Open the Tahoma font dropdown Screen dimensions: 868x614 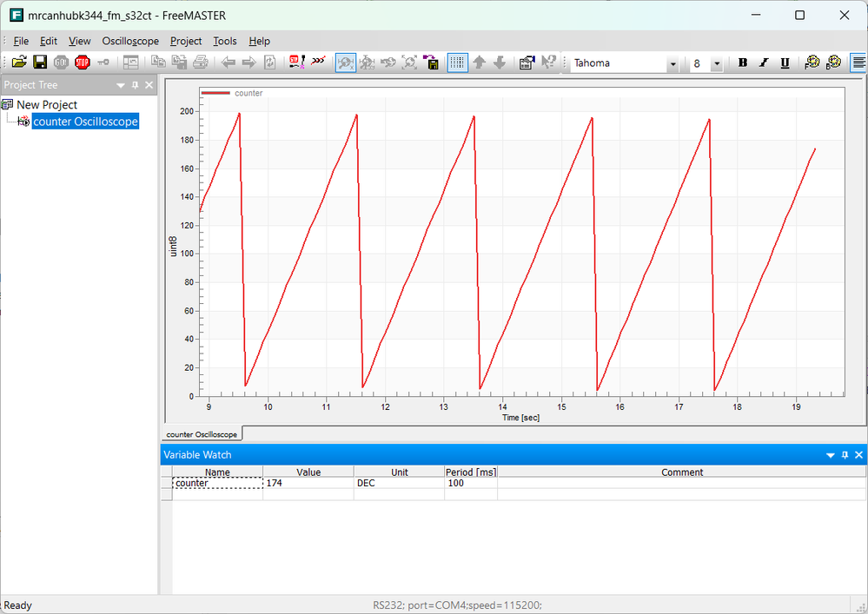pyautogui.click(x=673, y=64)
